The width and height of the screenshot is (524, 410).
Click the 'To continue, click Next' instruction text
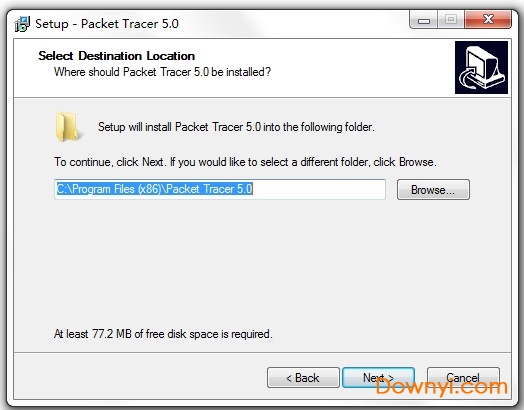245,162
